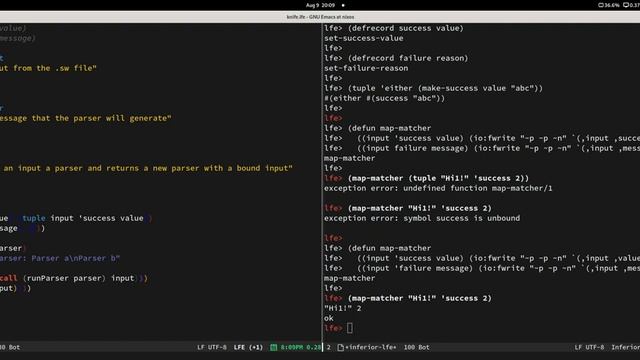The image size is (640, 360).
Task: Click the line '(defrecord failure reason)'
Action: (408, 58)
